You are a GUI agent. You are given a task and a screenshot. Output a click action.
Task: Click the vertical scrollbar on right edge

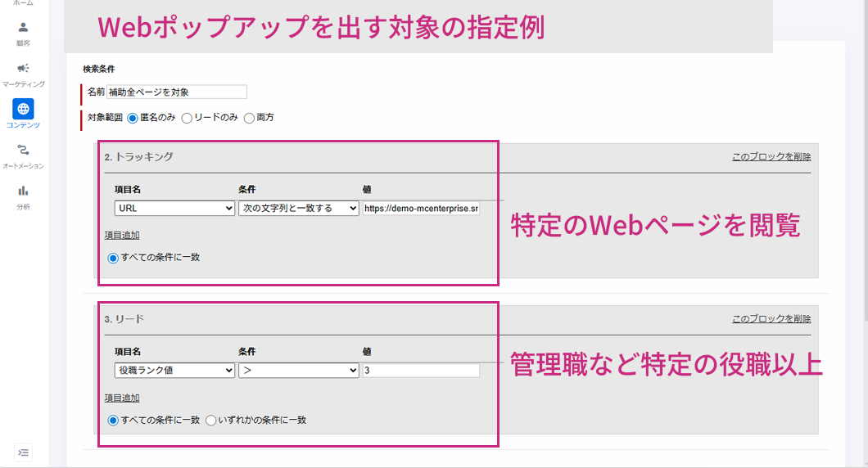click(866, 160)
